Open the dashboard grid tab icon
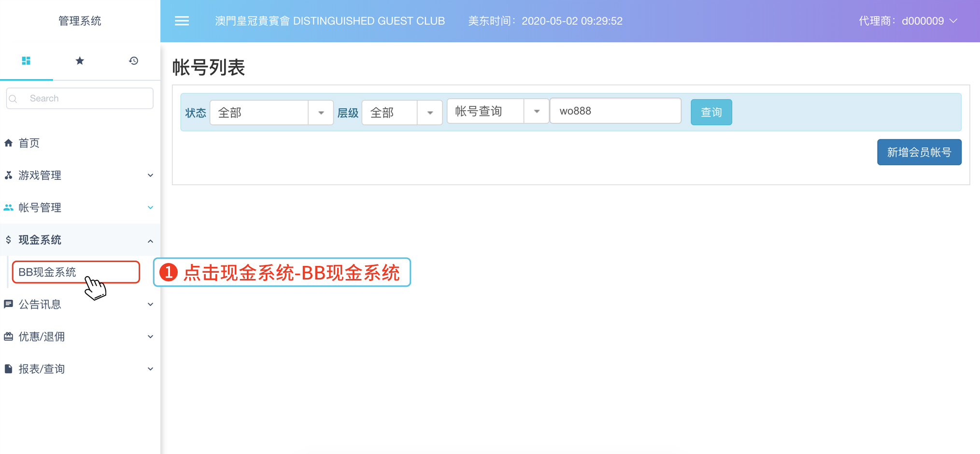980x454 pixels. pyautogui.click(x=26, y=60)
